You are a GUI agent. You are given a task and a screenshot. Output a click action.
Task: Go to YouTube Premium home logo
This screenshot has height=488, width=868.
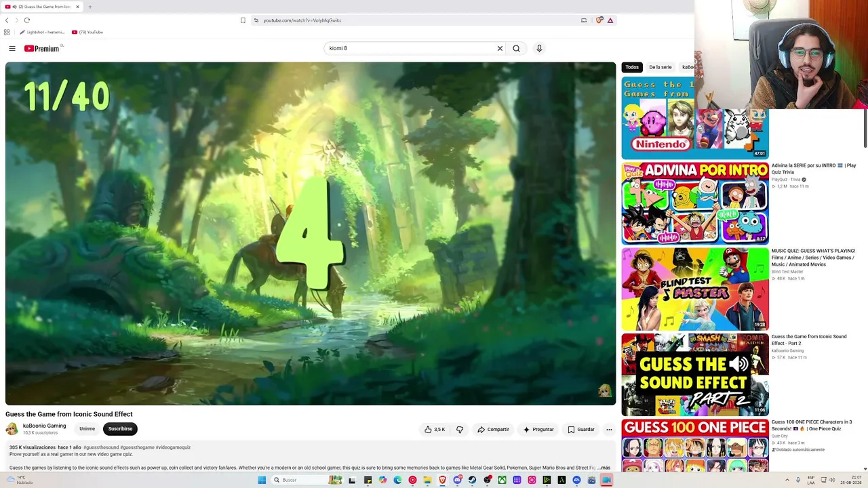tap(43, 48)
